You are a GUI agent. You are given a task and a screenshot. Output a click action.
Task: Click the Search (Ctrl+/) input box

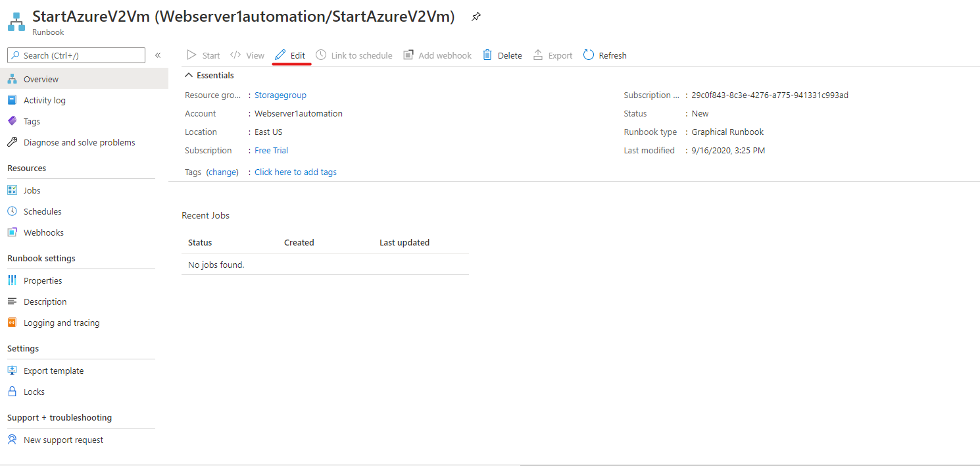[76, 55]
